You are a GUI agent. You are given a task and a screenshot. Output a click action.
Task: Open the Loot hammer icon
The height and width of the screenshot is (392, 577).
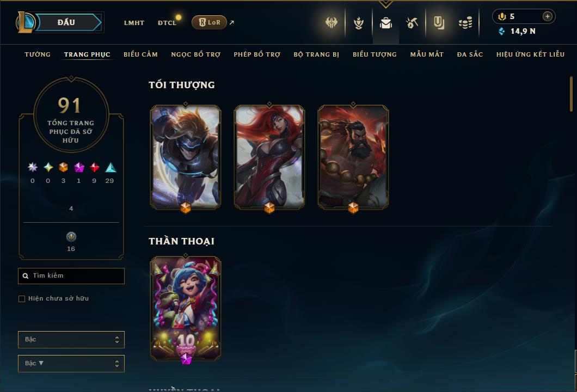click(x=412, y=23)
